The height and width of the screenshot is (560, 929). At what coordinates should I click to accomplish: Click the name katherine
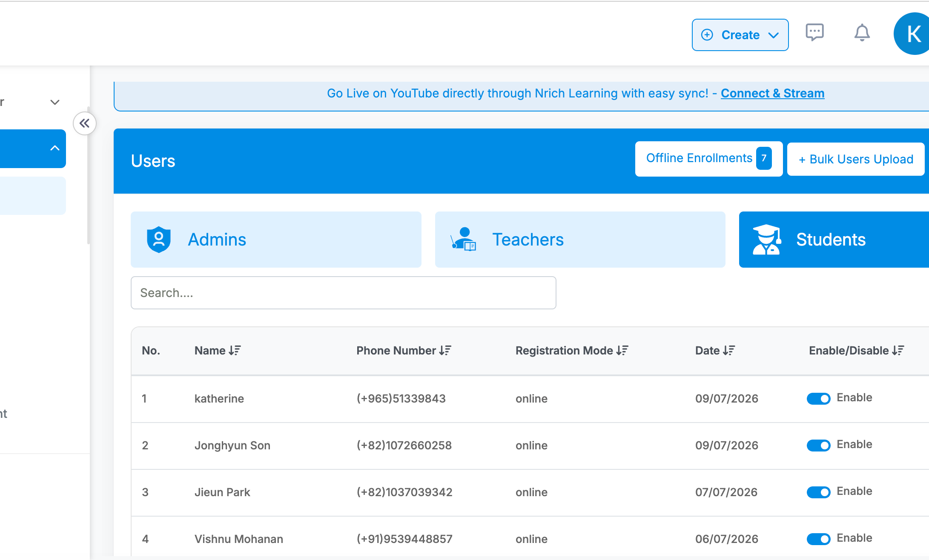219,399
